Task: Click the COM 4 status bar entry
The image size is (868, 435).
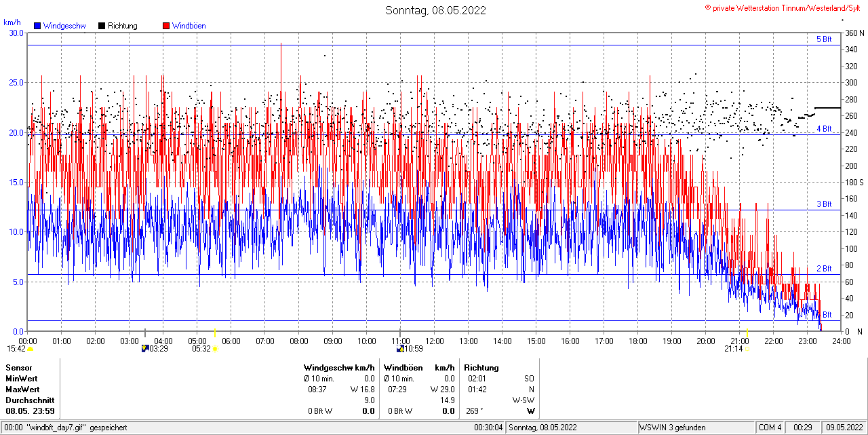Action: [x=770, y=428]
